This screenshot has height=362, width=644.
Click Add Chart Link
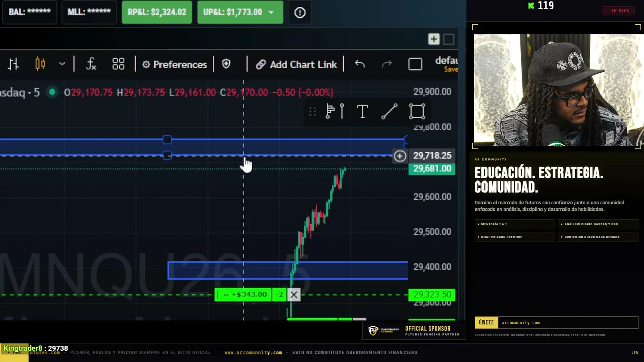296,64
